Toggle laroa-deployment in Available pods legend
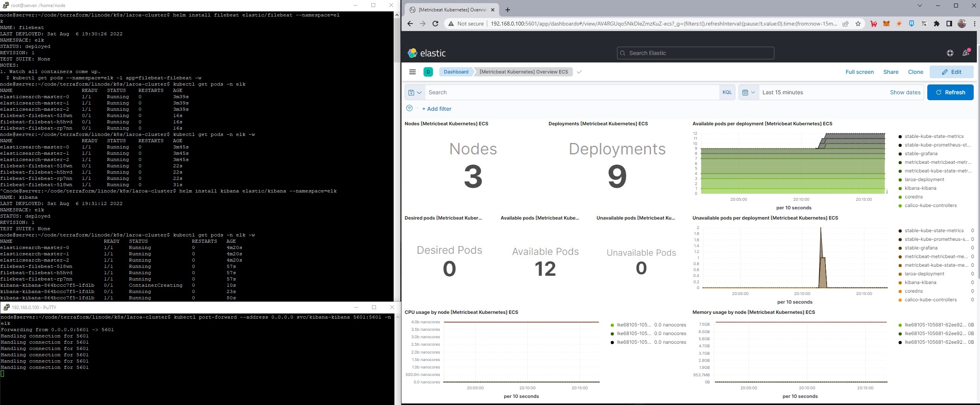980x405 pixels. [x=924, y=180]
